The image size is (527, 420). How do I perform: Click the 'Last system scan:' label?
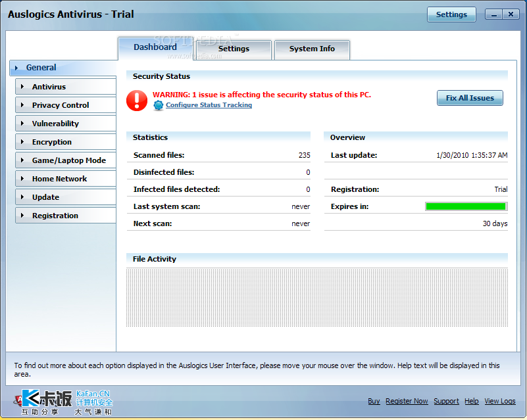pyautogui.click(x=166, y=206)
